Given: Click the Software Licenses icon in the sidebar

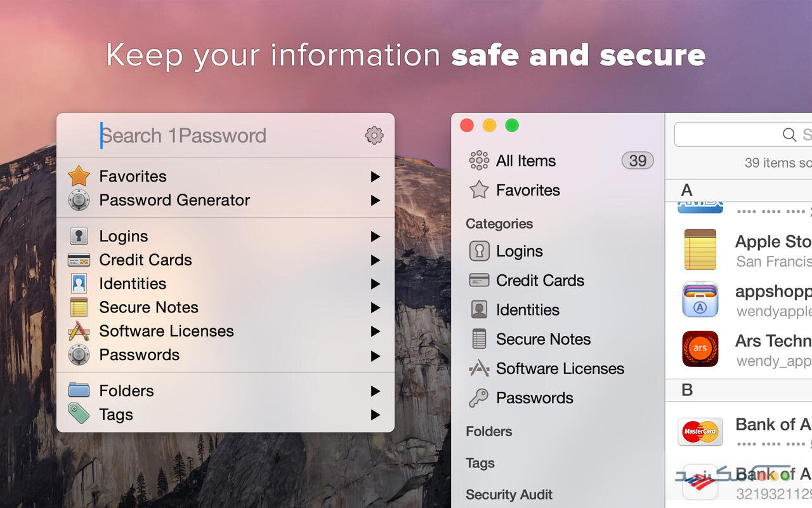Looking at the screenshot, I should pos(479,368).
